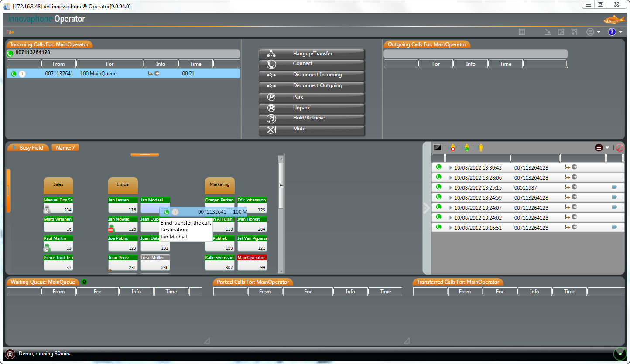Click the flag icon on 13:25:15 journal entry
Viewport: 630px width, 364px height.
tap(614, 187)
